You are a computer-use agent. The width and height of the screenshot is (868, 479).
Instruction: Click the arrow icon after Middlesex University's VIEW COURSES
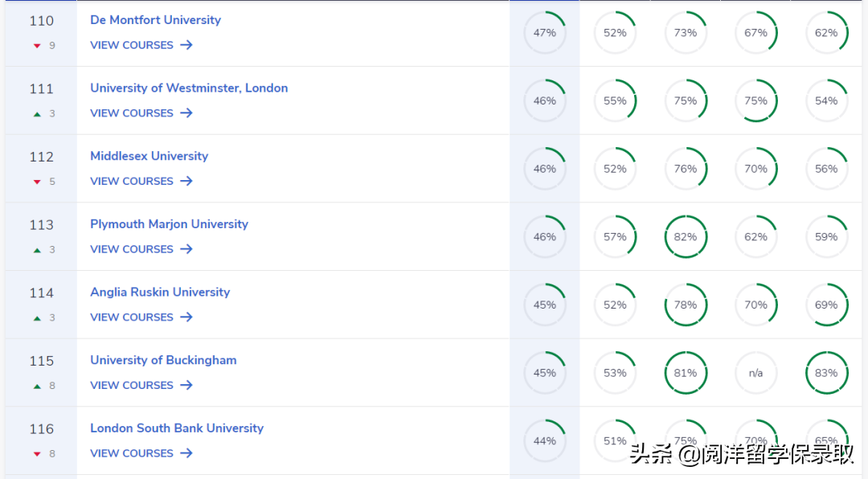pos(186,182)
